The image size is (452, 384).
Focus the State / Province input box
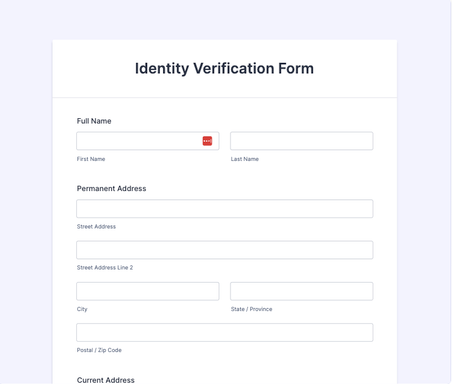[302, 291]
